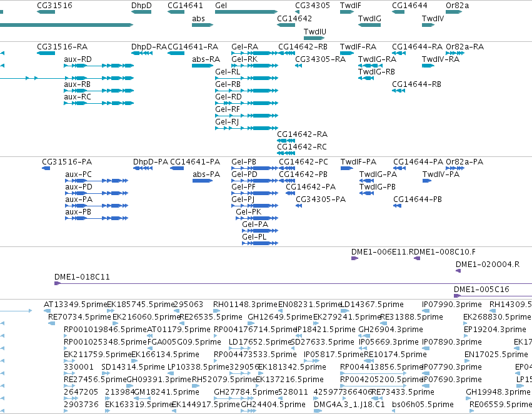Click the IP07990.3prime EST label
The width and height of the screenshot is (532, 414).
click(452, 305)
